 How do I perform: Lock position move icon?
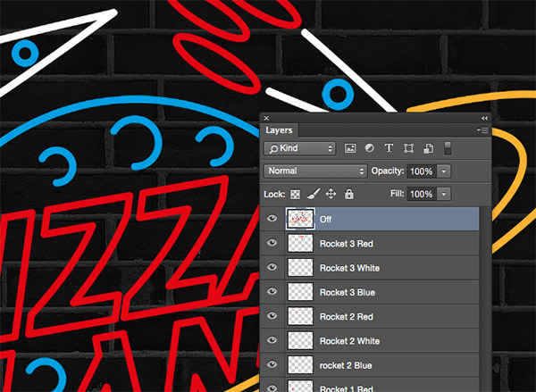[331, 194]
